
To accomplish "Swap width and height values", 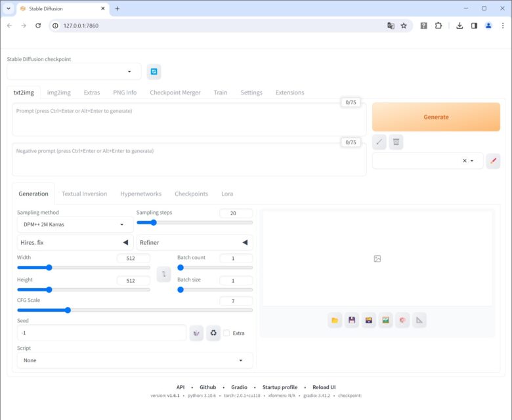I will (x=163, y=274).
